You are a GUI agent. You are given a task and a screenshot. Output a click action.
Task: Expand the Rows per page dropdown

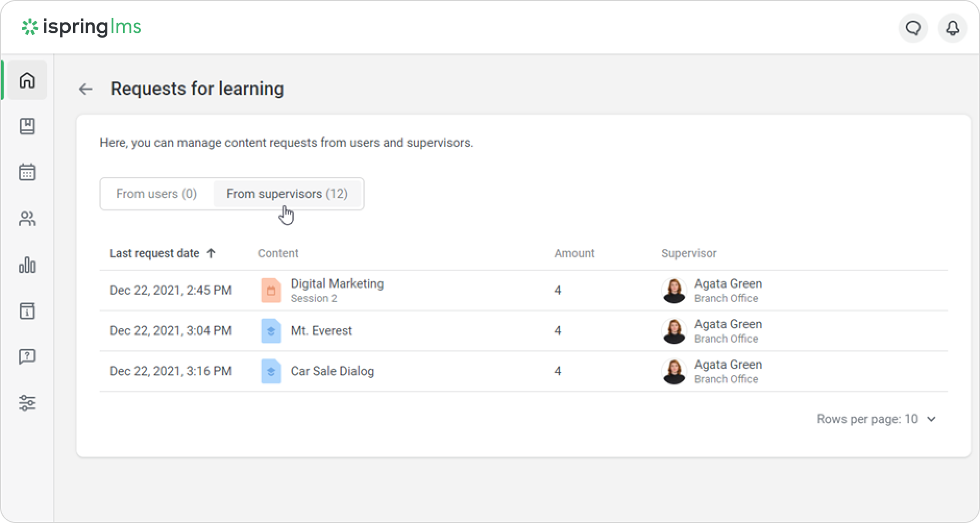(x=876, y=419)
